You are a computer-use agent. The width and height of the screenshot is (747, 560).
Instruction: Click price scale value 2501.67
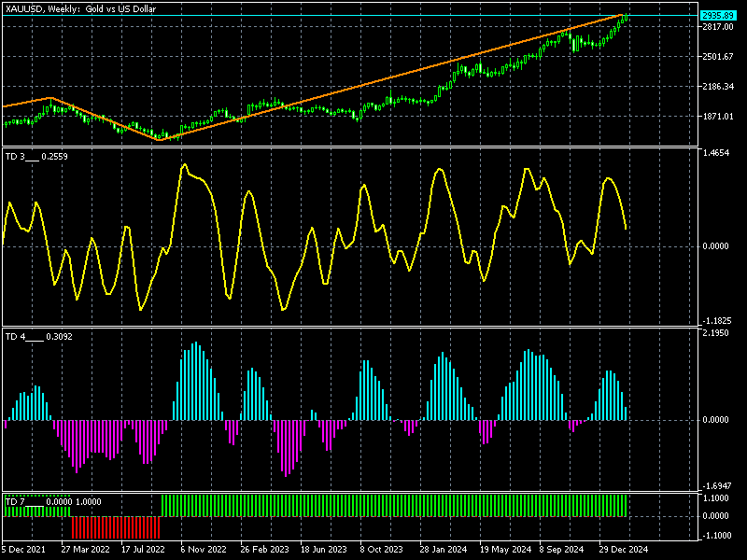(x=717, y=57)
